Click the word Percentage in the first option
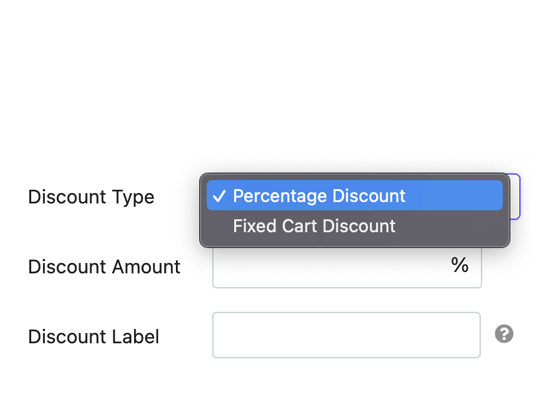Image resolution: width=540 pixels, height=400 pixels. pos(280,196)
